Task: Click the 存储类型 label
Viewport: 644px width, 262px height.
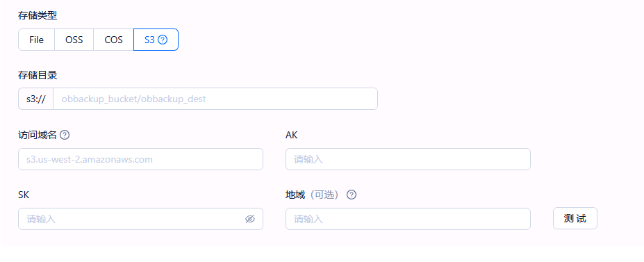Action: coord(38,15)
